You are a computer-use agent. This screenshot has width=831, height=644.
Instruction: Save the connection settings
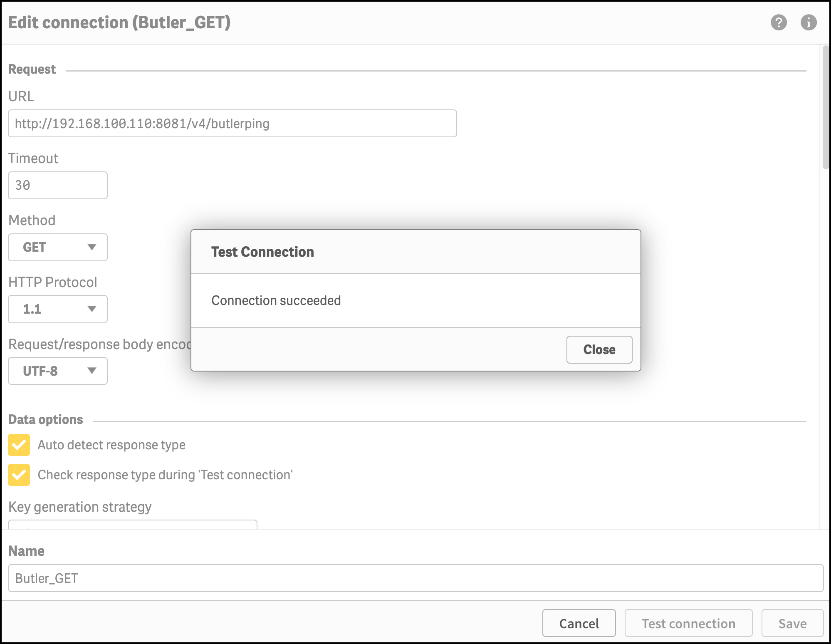tap(792, 623)
